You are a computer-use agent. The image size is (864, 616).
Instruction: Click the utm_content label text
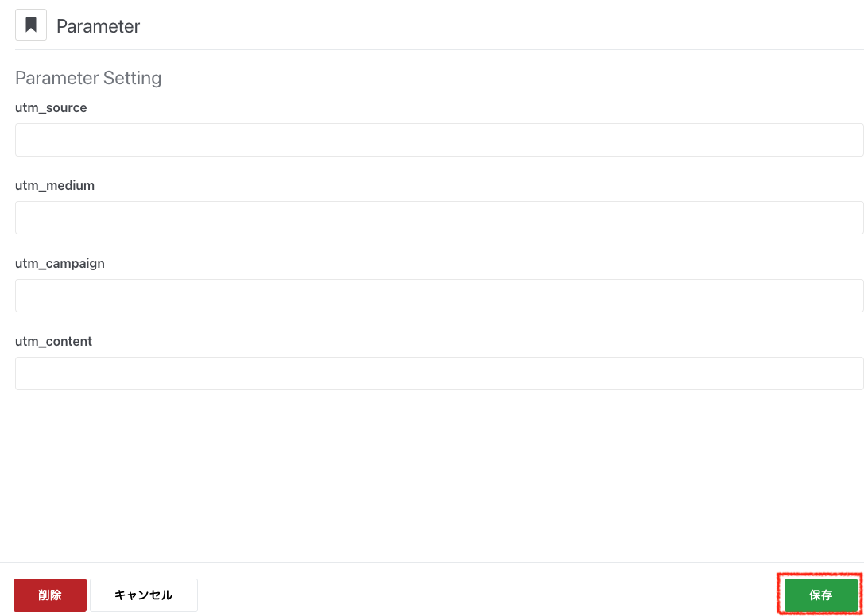pos(53,341)
